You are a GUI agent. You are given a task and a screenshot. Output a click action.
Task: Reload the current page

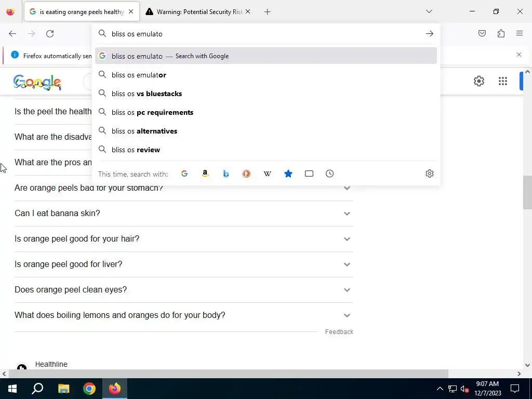coord(50,34)
